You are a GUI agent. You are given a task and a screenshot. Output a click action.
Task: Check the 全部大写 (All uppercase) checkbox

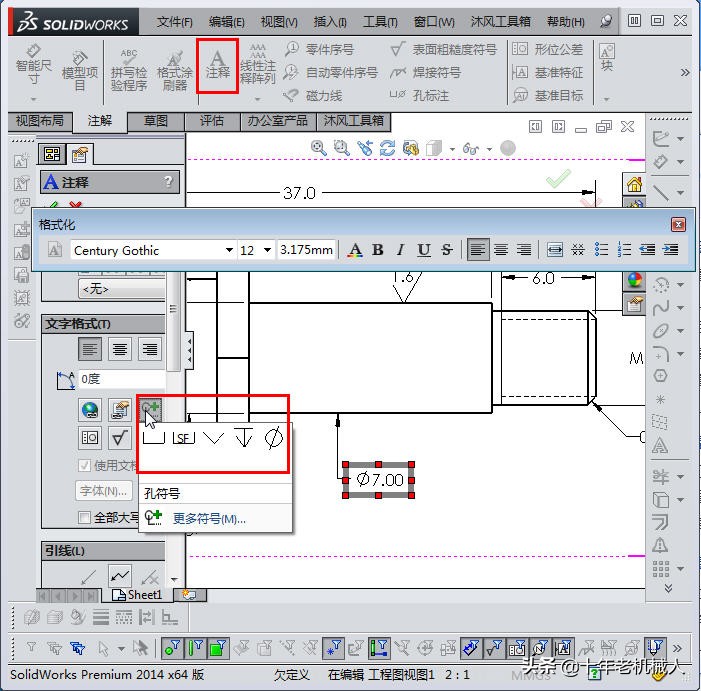[x=84, y=518]
